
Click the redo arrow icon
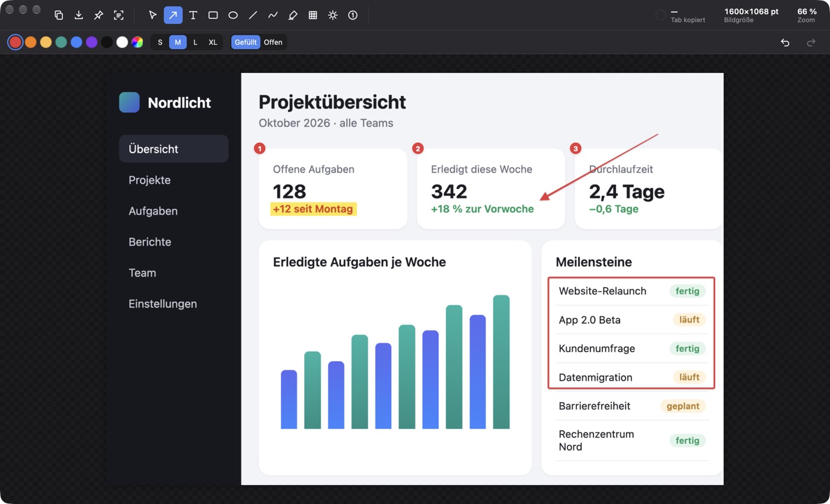tap(811, 42)
